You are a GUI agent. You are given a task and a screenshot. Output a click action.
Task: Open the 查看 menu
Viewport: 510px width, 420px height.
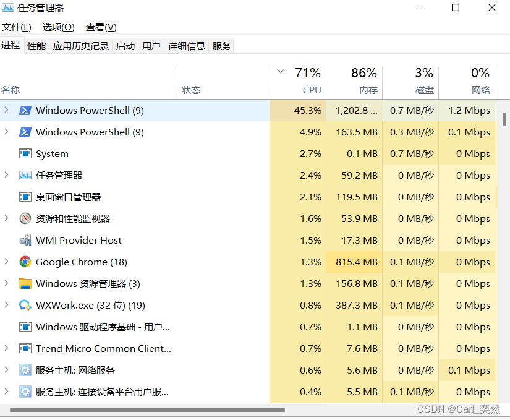pyautogui.click(x=100, y=27)
